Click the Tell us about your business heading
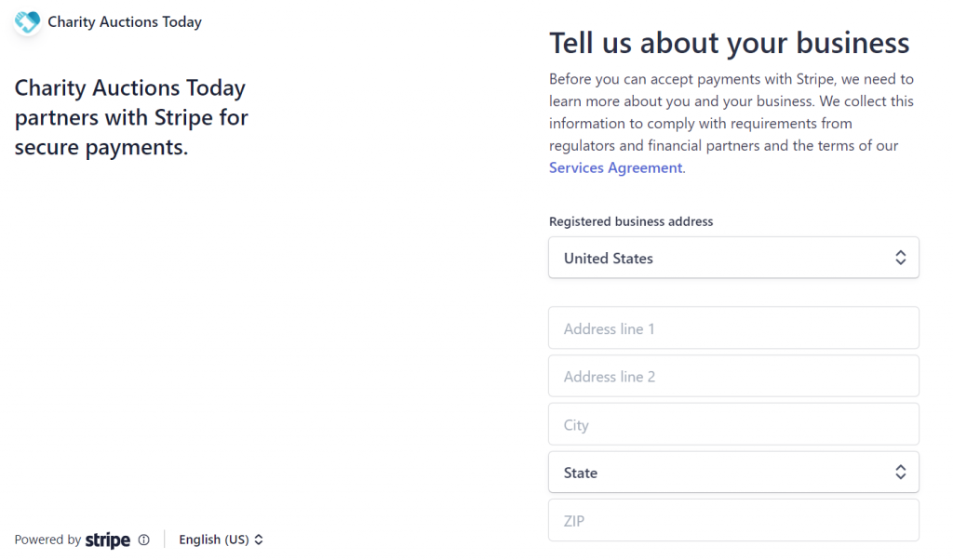 [729, 43]
